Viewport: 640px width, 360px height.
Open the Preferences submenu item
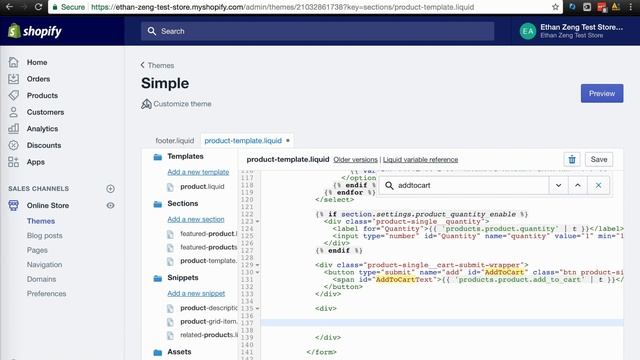46,293
